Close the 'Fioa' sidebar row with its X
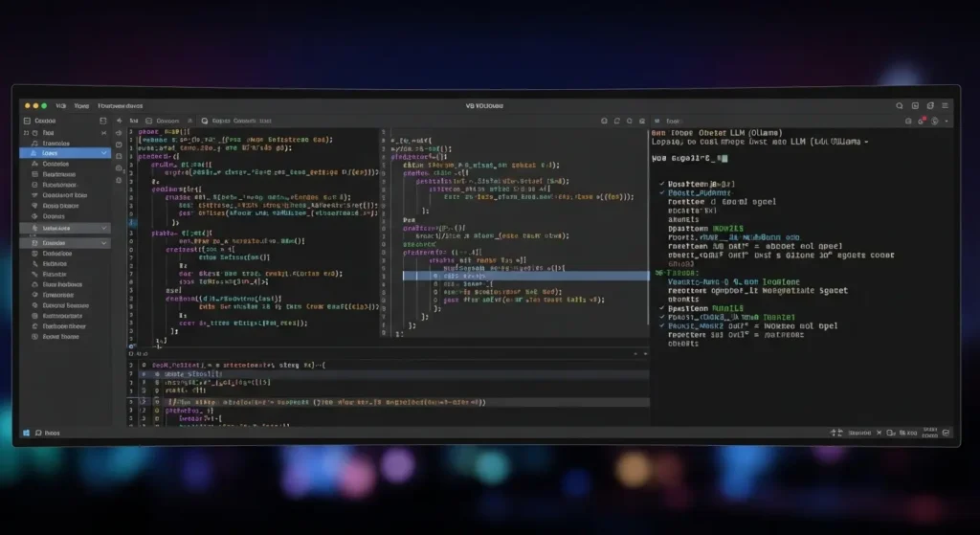Viewport: 980px width, 535px height. 103,133
